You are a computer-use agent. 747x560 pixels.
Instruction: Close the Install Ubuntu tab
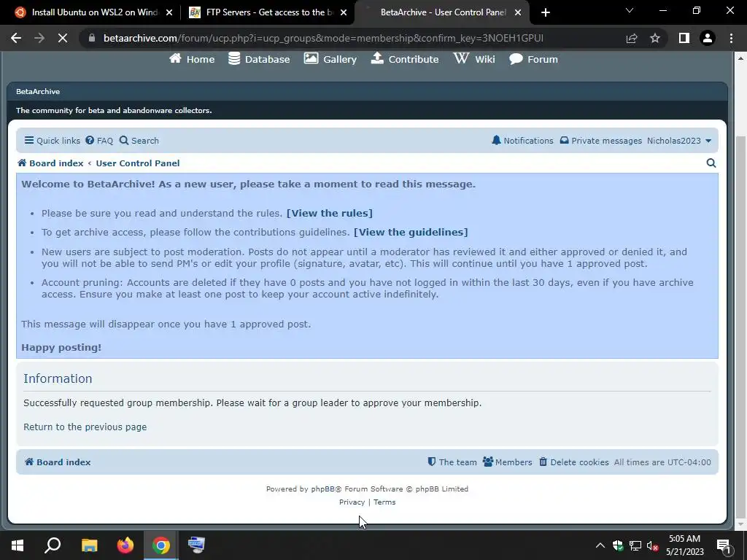pos(169,12)
